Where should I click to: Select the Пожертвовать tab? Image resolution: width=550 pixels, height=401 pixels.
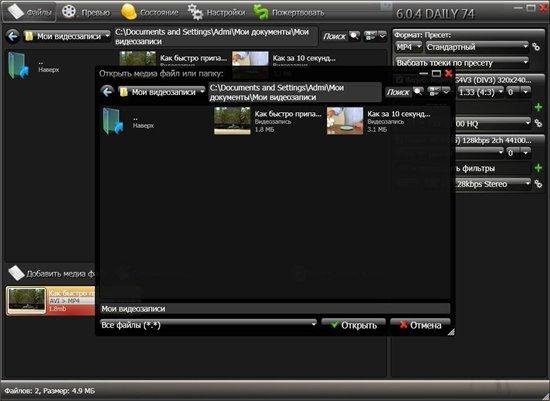point(288,12)
